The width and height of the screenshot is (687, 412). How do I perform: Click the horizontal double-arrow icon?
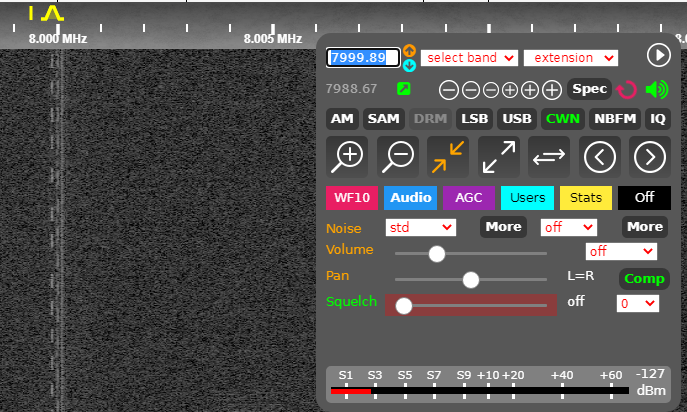pos(549,156)
